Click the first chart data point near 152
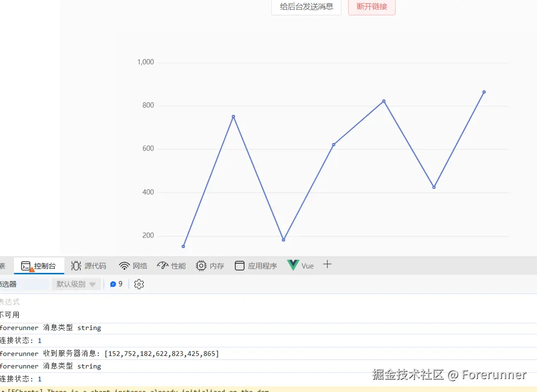The height and width of the screenshot is (392, 537). 183,246
